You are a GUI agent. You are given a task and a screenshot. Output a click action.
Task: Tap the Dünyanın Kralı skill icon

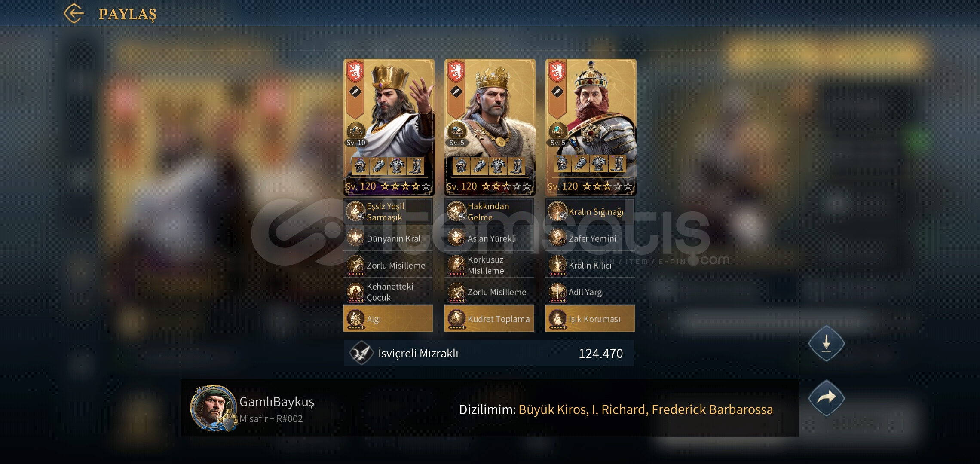tap(355, 238)
